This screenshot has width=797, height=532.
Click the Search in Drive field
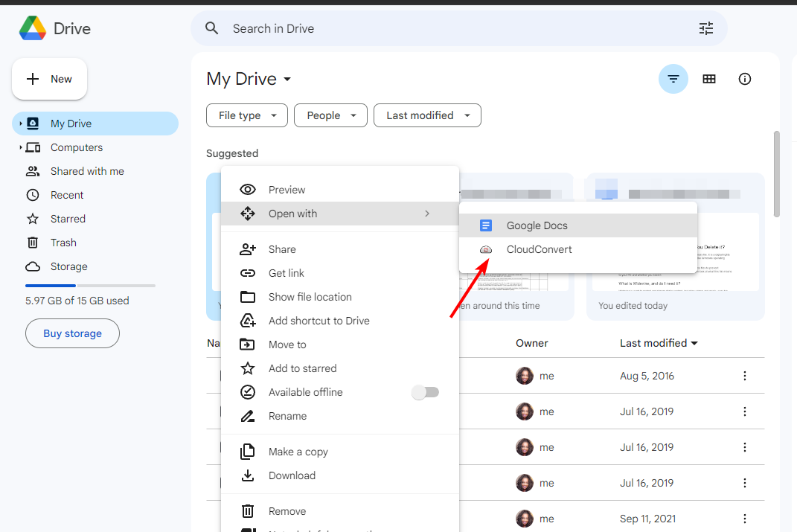click(x=459, y=28)
